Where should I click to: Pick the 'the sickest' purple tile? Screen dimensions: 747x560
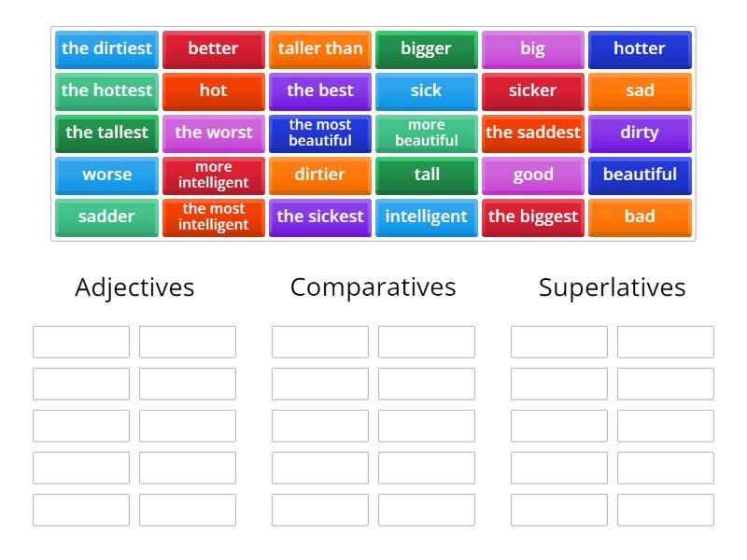click(x=320, y=217)
